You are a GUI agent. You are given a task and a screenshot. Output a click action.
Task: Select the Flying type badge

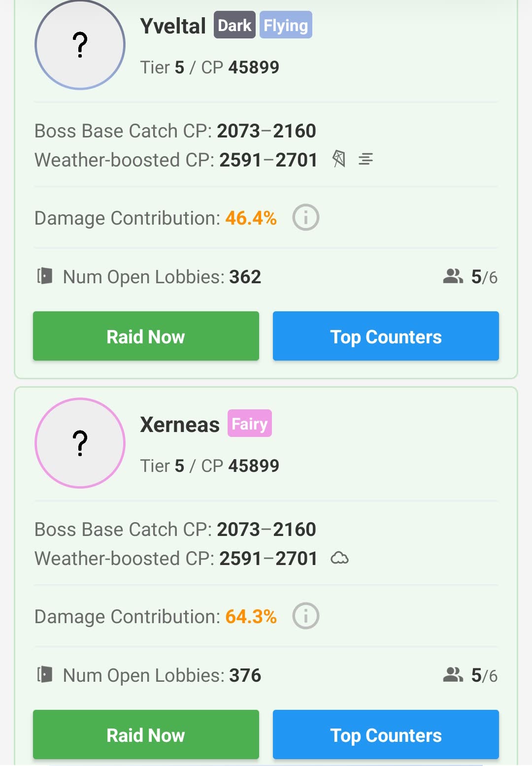pyautogui.click(x=286, y=25)
